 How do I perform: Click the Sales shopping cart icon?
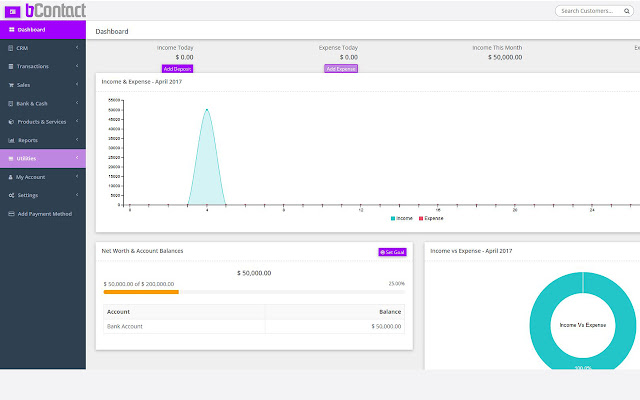[x=10, y=85]
